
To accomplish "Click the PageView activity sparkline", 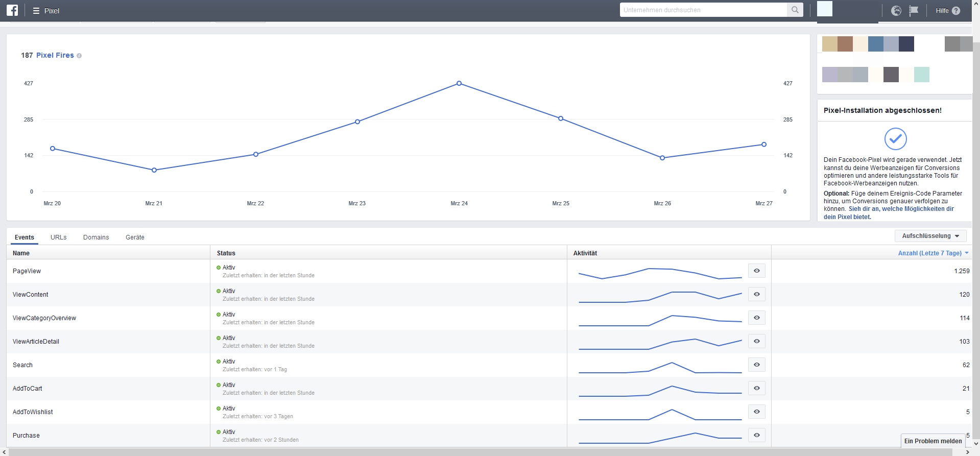I will (660, 274).
